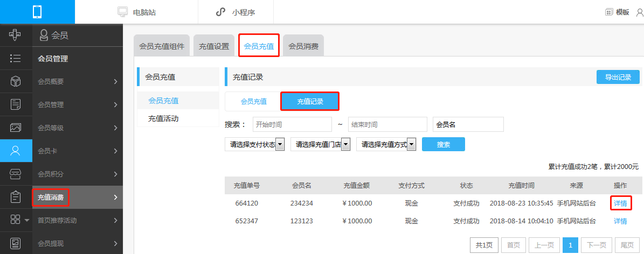Image resolution: width=644 pixels, height=254 pixels.
Task: Select the 充值记录 toggle button
Action: click(x=310, y=101)
